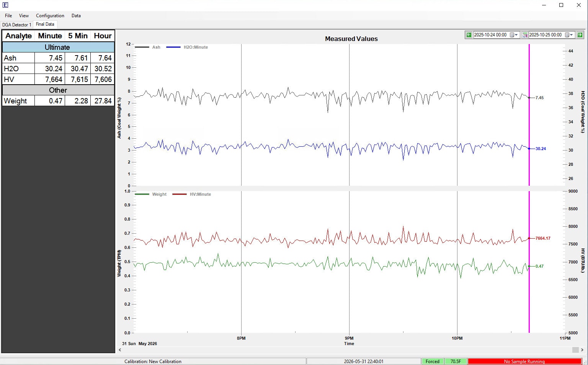Click the Analyte column header
The height and width of the screenshot is (365, 588).
coord(19,36)
